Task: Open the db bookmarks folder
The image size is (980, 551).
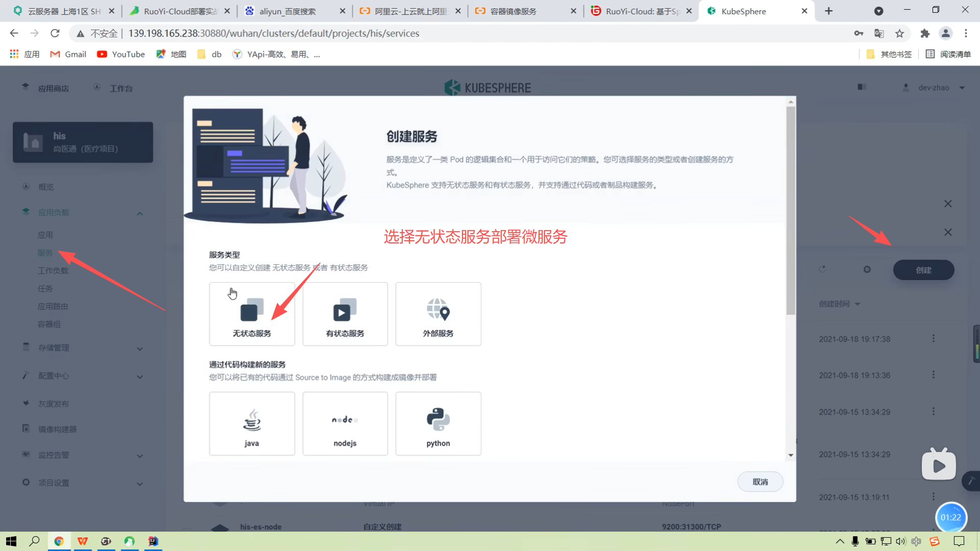Action: click(209, 54)
